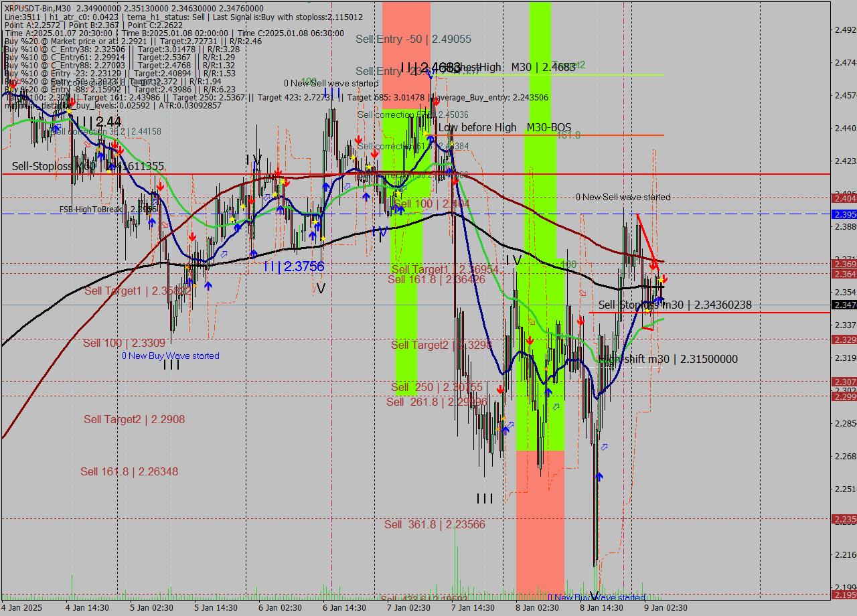Screen dimensions: 857x616
Task: Click 'FSB-HighToBreak | 2.3956' label
Action: pyautogui.click(x=108, y=210)
